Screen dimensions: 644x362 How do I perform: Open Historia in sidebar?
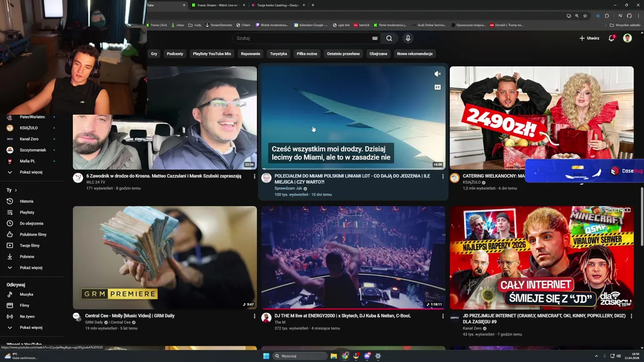27,201
